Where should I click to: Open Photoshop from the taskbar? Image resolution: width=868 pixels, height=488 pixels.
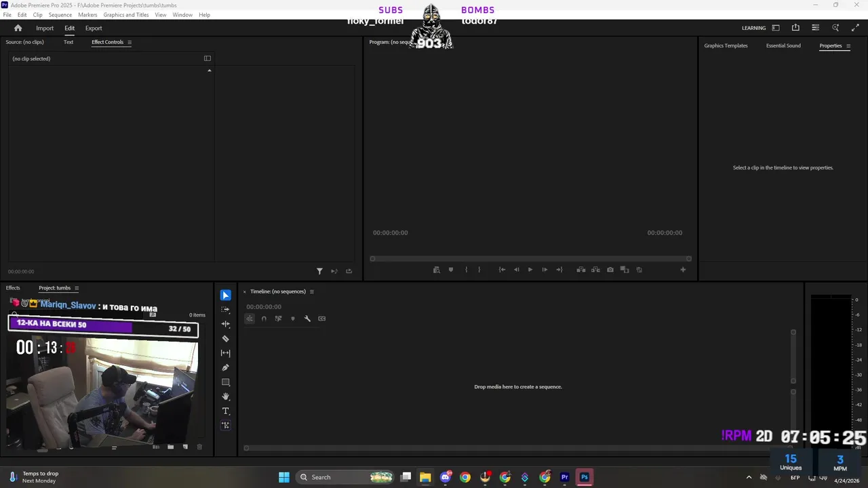tap(585, 477)
